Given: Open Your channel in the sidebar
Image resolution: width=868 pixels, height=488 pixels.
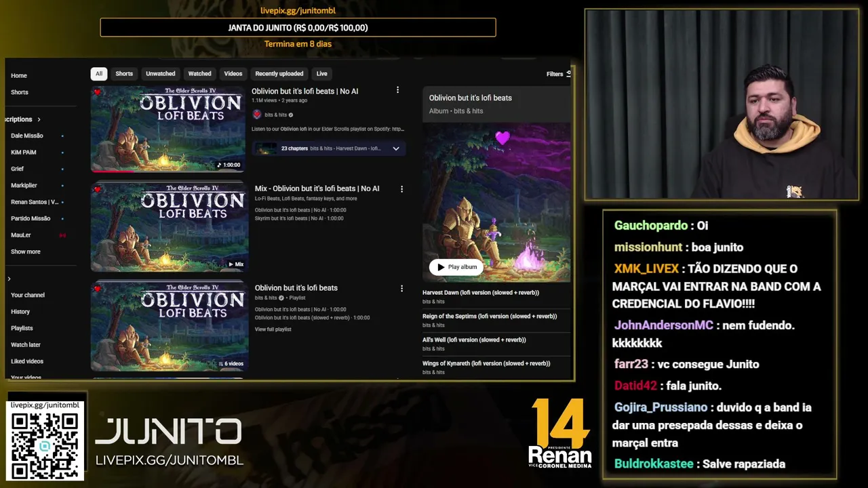Looking at the screenshot, I should [x=28, y=295].
